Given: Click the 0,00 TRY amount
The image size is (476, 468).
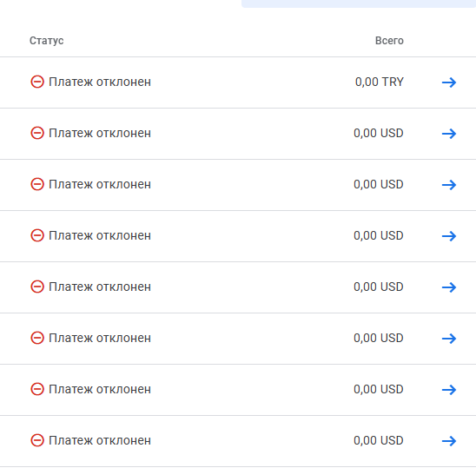Looking at the screenshot, I should tap(380, 82).
